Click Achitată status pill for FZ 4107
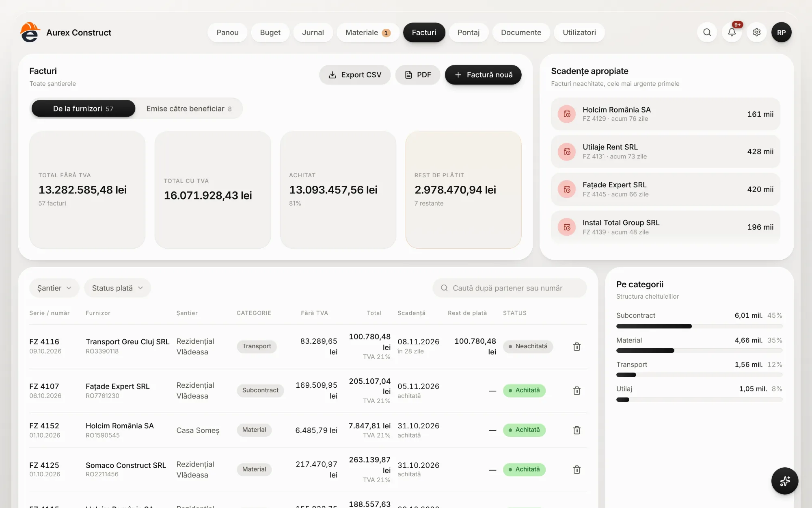The image size is (812, 508). click(x=524, y=391)
